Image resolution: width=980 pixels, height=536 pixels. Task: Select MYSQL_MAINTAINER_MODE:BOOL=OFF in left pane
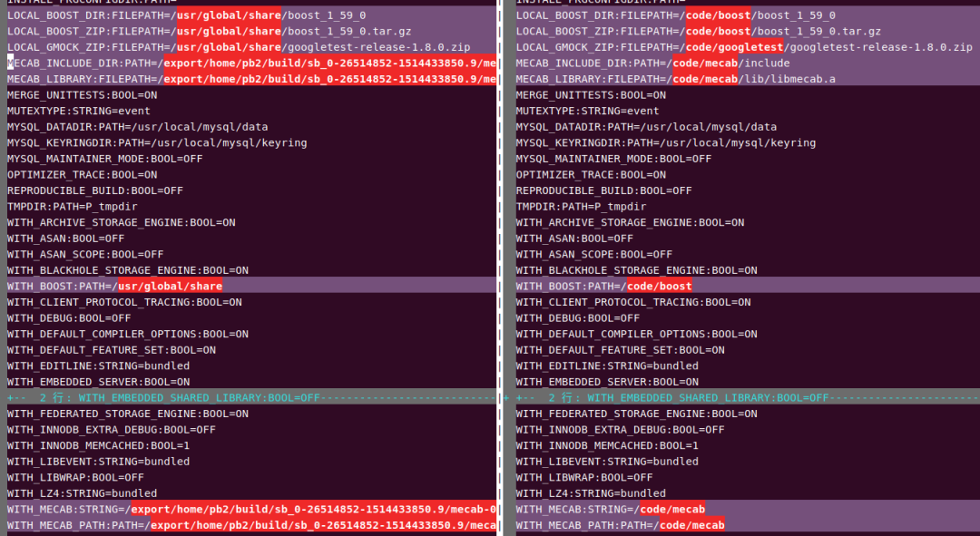click(x=105, y=159)
